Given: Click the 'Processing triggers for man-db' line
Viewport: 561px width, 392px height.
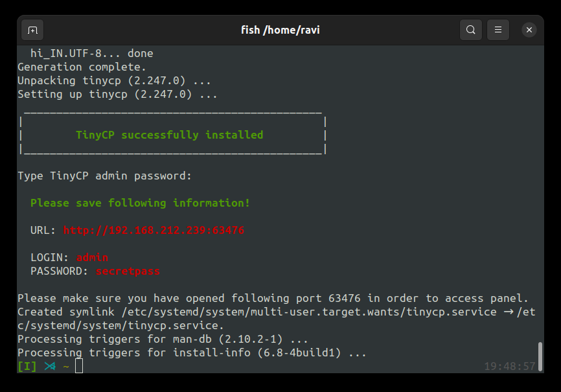Looking at the screenshot, I should [163, 340].
